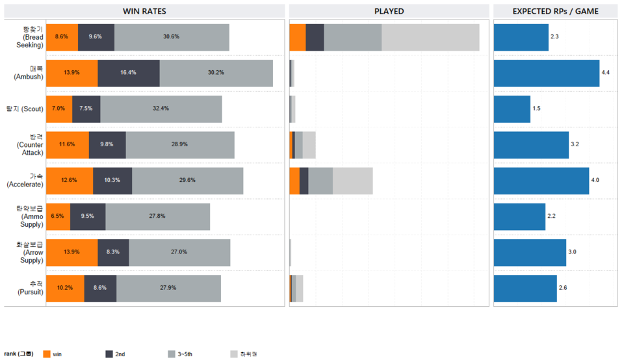Click the Counter Attack row label
The image size is (624, 364).
tap(29, 144)
